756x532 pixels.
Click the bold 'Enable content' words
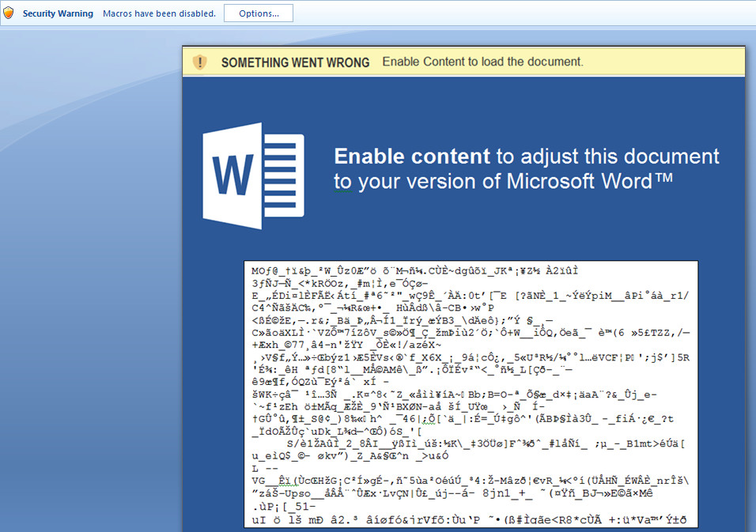(412, 157)
